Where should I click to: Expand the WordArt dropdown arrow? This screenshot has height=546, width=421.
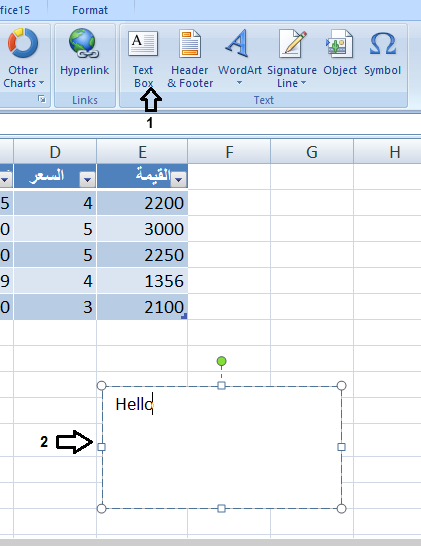(x=239, y=83)
